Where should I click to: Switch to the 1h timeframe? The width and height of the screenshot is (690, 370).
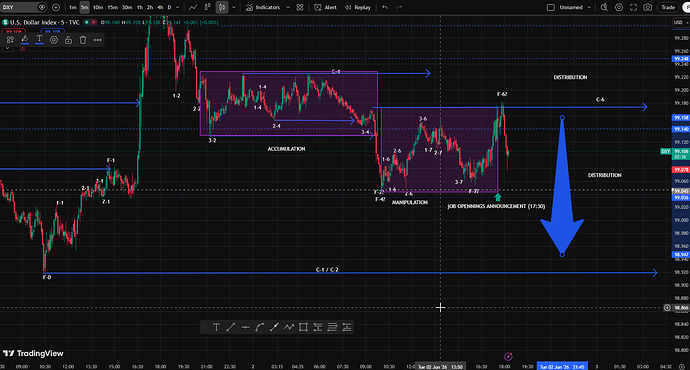(140, 7)
